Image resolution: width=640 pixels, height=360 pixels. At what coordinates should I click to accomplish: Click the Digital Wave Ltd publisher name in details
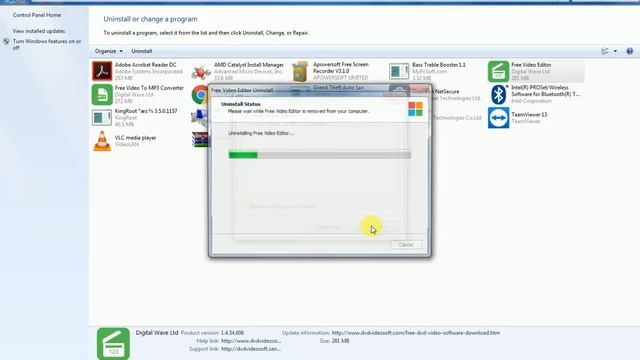157,333
